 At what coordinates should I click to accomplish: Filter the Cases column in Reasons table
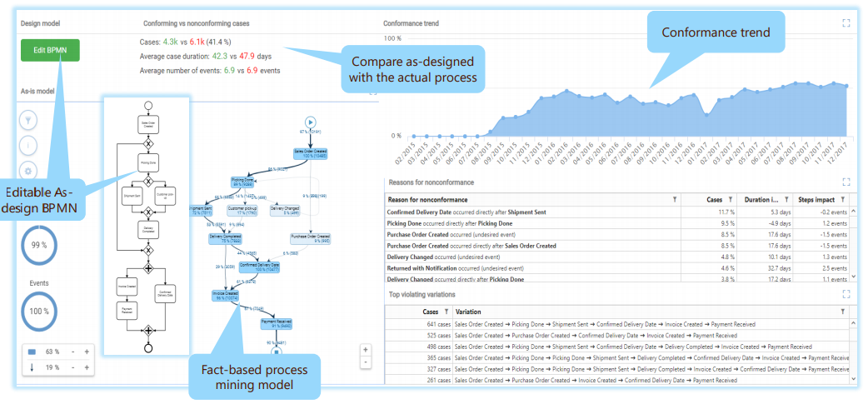[x=731, y=199]
